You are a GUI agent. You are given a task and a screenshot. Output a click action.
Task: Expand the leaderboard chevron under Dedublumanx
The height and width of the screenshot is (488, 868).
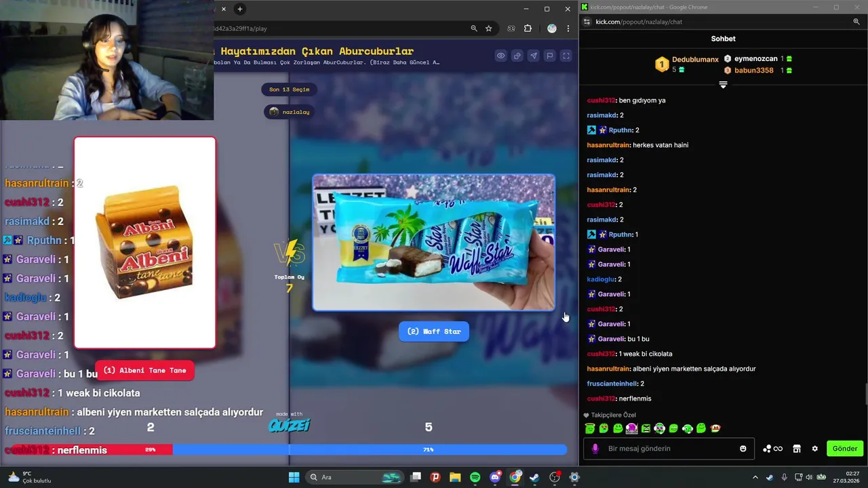coord(723,85)
